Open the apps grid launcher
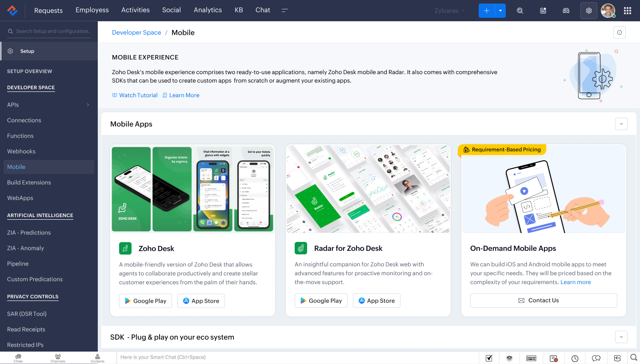 [628, 11]
